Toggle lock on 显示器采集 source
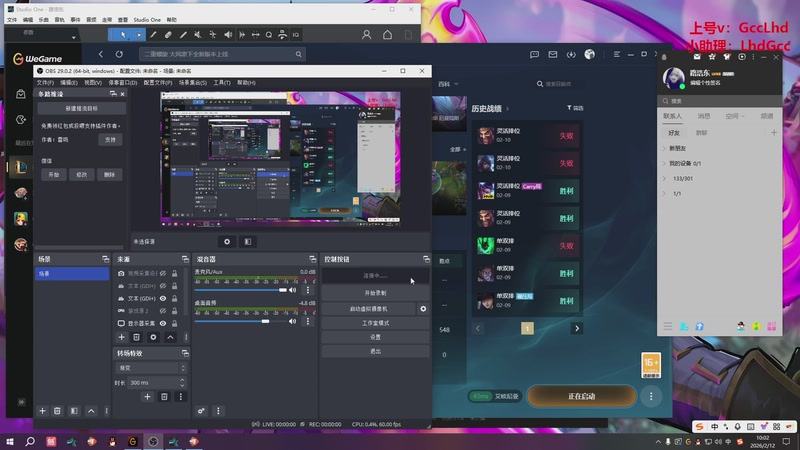The width and height of the screenshot is (800, 450). [x=174, y=323]
